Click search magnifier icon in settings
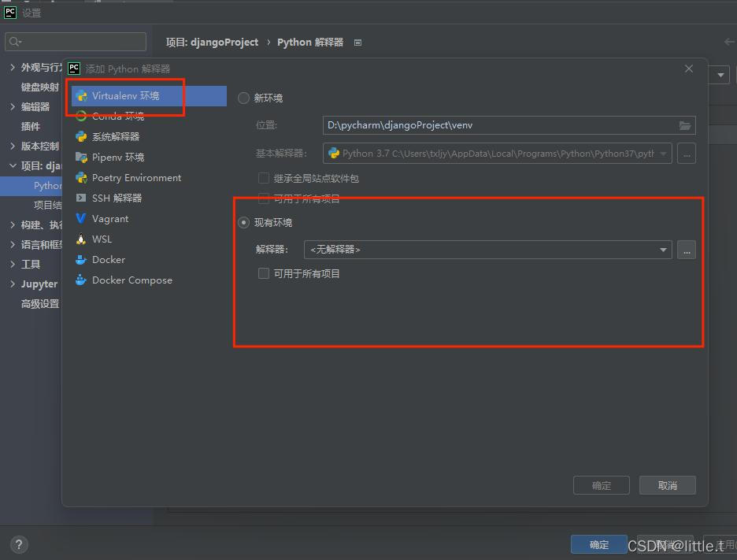737x560 pixels. tap(15, 42)
